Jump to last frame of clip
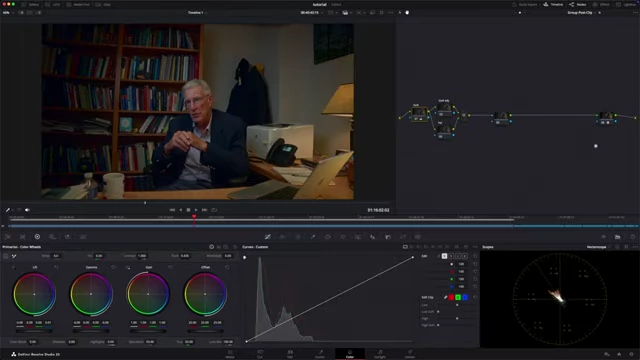 click(204, 210)
